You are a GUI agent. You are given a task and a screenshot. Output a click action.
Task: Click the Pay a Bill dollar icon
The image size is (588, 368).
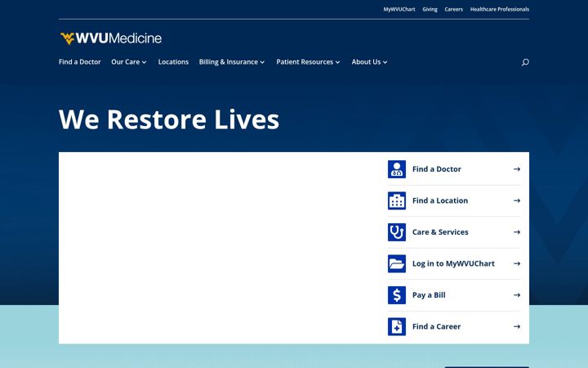coord(397,295)
